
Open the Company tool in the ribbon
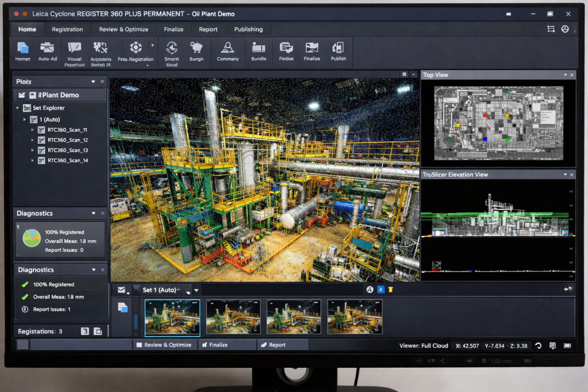[228, 48]
